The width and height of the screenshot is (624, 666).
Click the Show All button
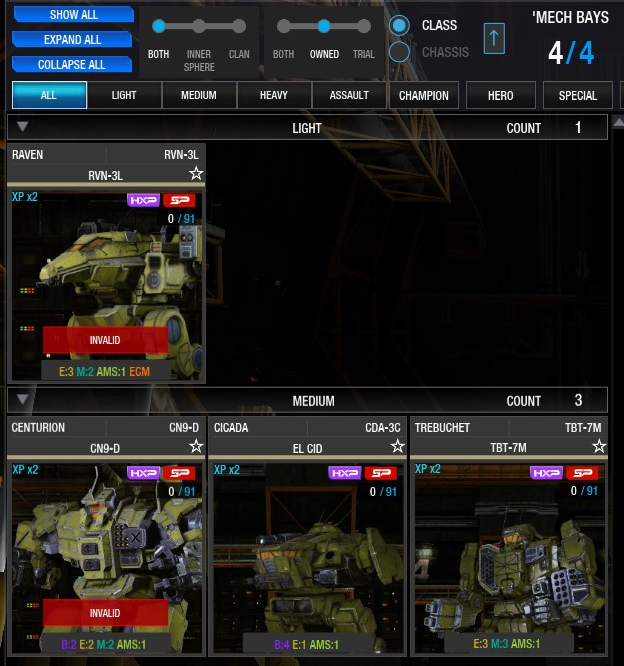tap(73, 14)
